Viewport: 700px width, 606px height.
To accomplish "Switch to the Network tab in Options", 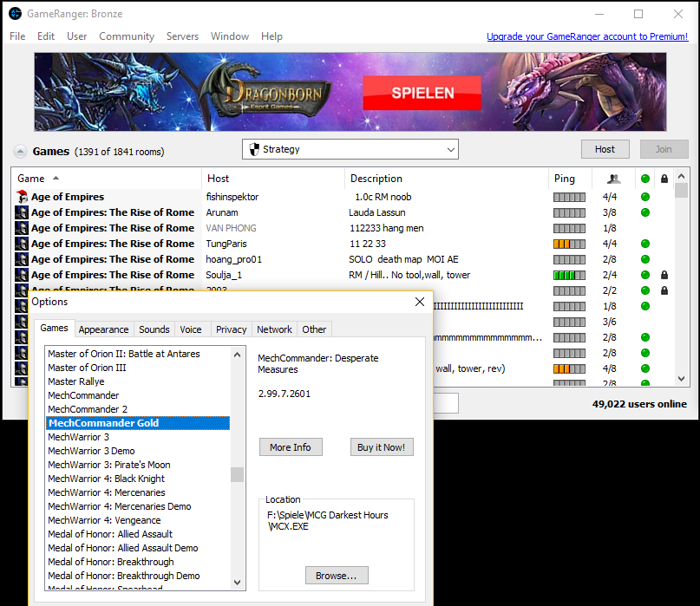I will 274,329.
